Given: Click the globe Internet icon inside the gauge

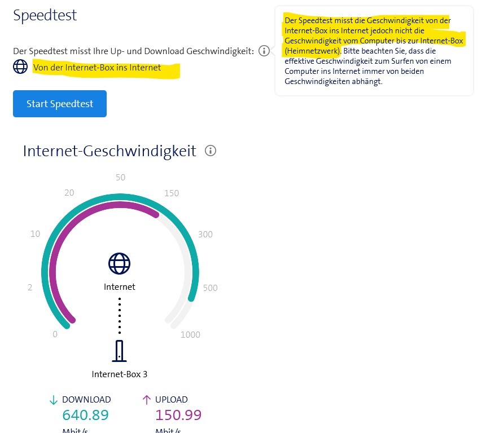Looking at the screenshot, I should 119,263.
